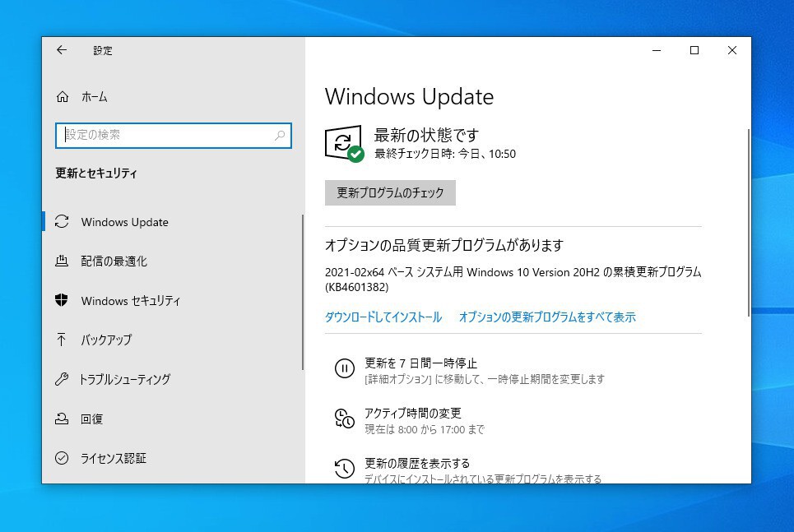The image size is (794, 532).
Task: Click the 設定 window title text
Action: coord(103,51)
